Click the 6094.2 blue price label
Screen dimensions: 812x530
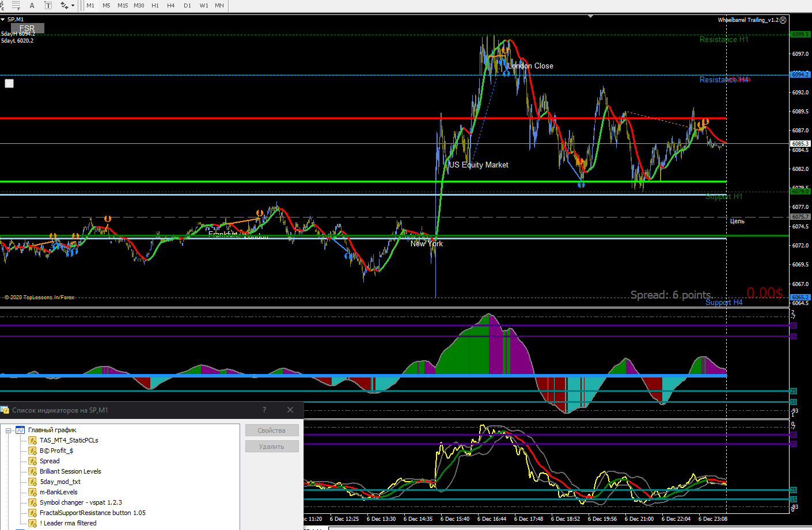pos(800,75)
